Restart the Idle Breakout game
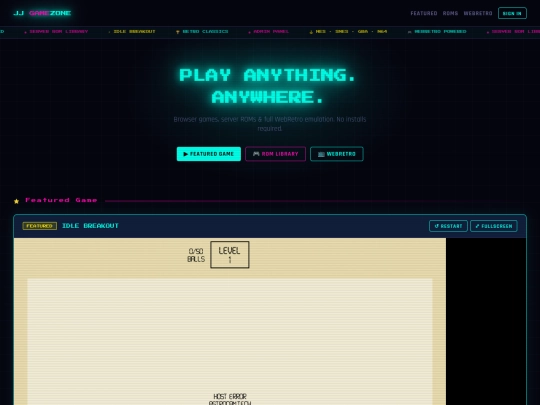540x405 pixels. pos(448,226)
